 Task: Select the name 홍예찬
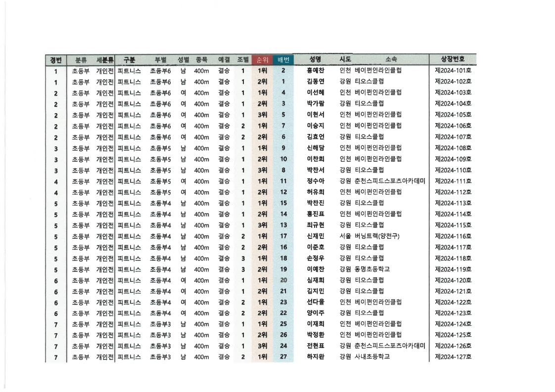[316, 70]
